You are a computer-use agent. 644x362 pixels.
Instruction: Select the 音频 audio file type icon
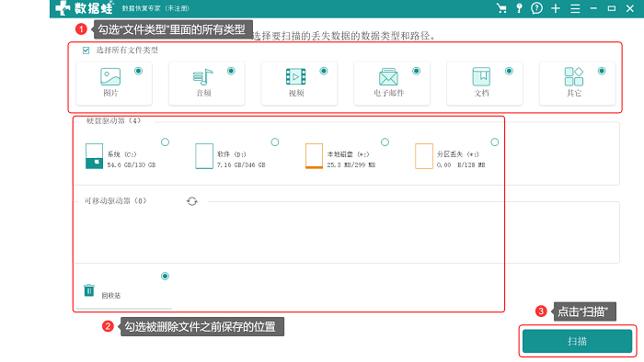[x=203, y=76]
